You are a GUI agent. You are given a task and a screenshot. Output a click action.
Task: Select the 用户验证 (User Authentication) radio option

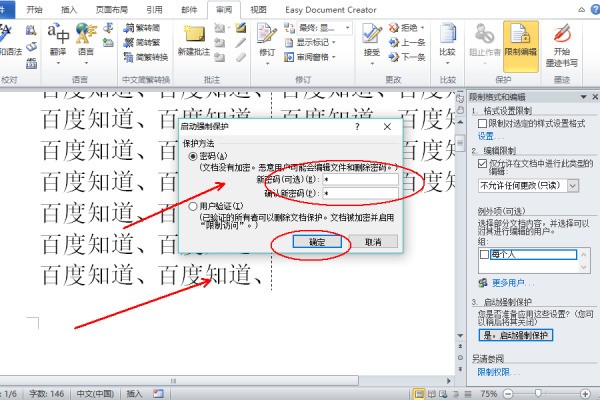coord(193,205)
